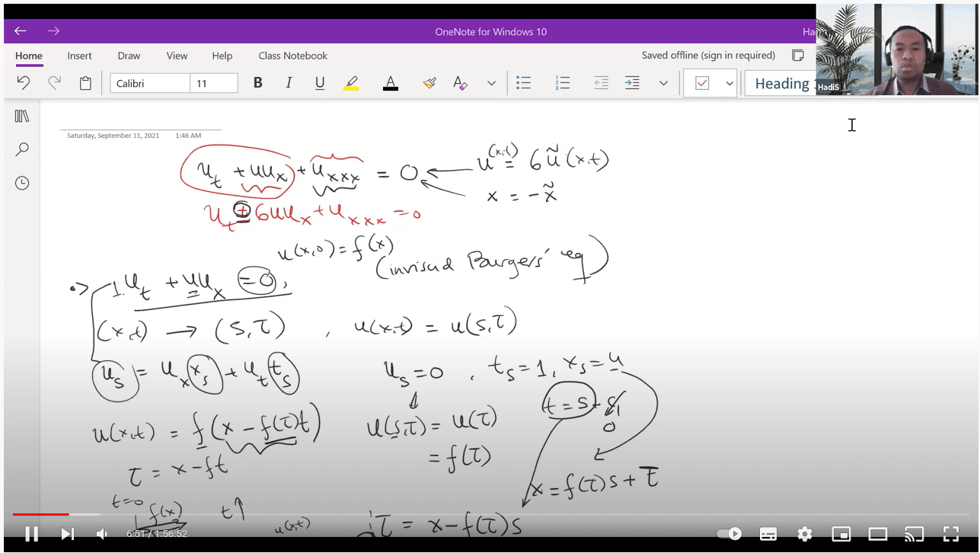Open the Calibri font name dropdown
The image size is (980, 553).
coord(150,83)
